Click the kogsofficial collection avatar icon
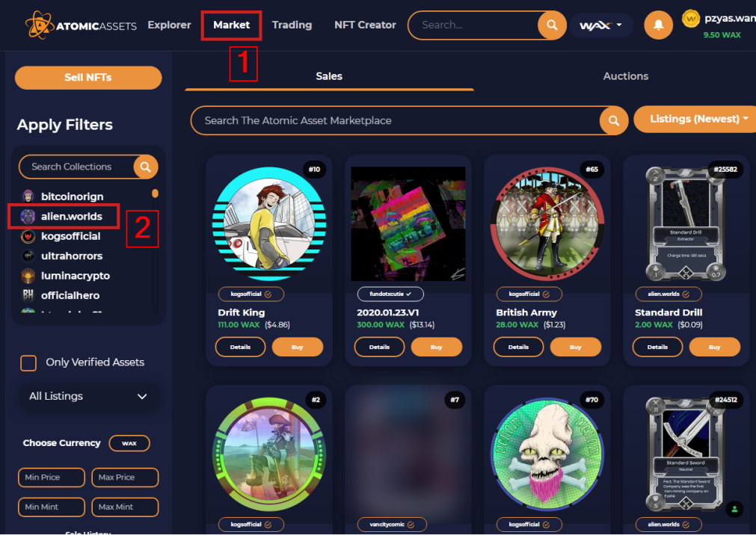 (28, 236)
